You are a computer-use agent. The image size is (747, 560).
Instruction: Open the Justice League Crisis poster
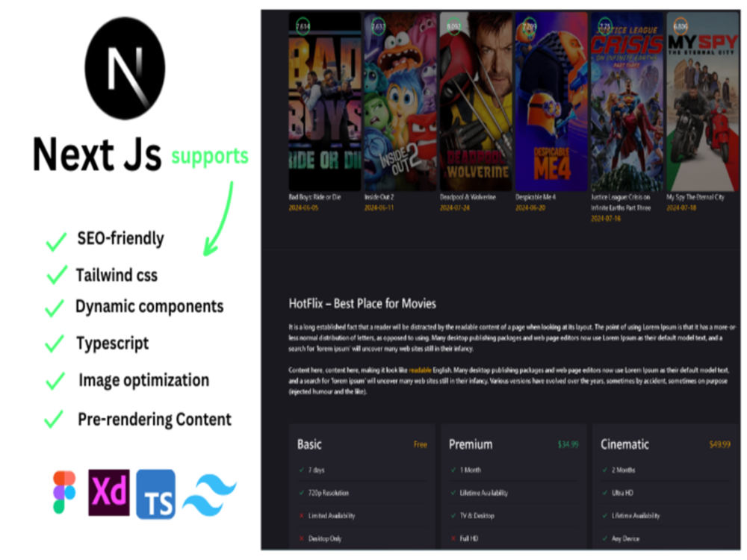coord(627,102)
